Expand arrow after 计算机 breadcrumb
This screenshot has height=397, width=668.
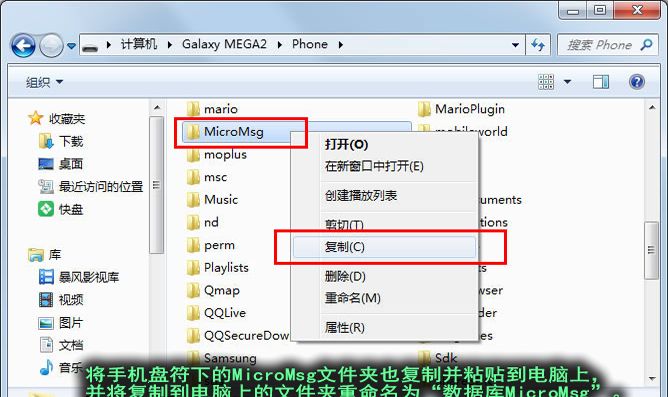pos(170,45)
